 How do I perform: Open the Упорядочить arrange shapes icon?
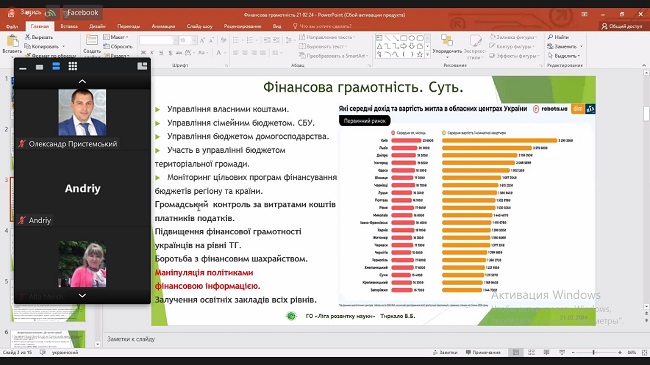[446, 41]
